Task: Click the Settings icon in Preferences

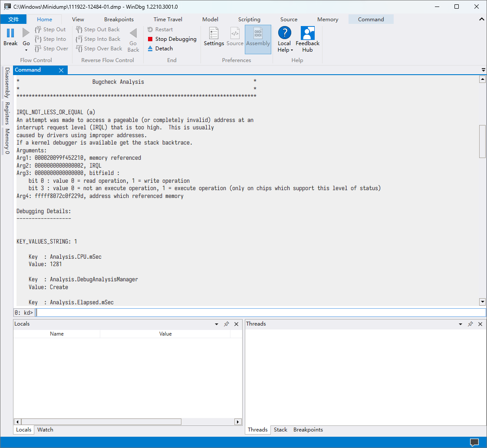Action: (214, 33)
